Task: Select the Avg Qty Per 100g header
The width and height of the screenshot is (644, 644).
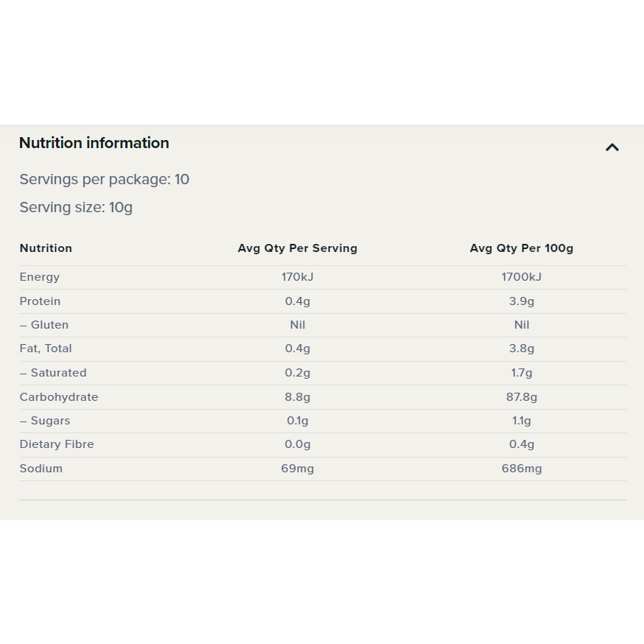Action: coord(521,248)
